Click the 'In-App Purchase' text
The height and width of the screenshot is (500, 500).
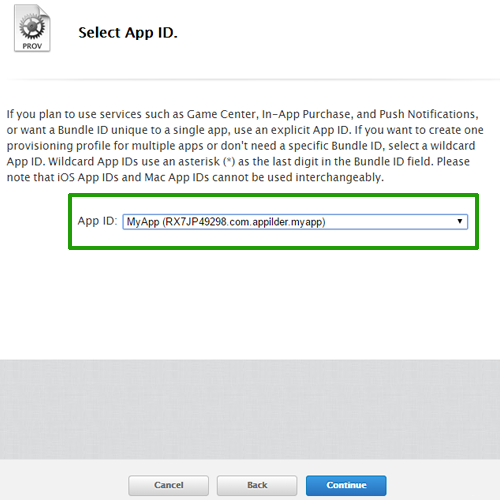(x=306, y=114)
